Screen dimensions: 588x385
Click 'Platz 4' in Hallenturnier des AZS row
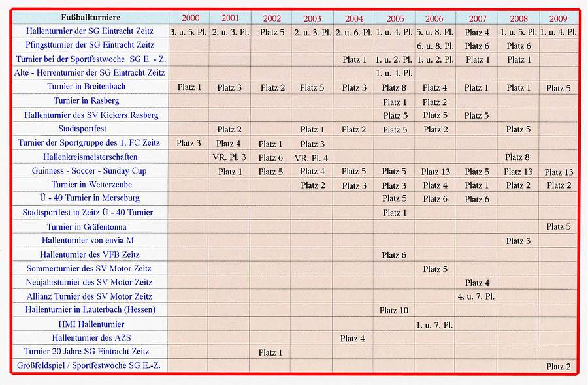tap(353, 339)
